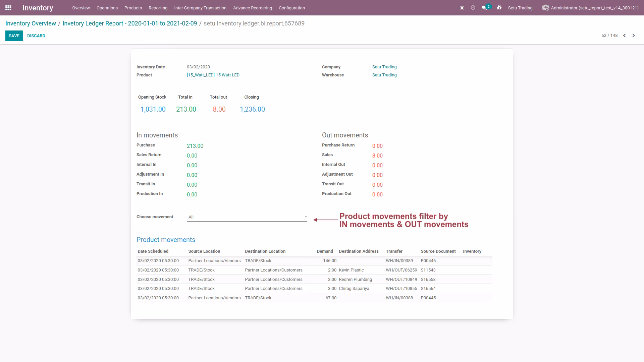Open the Advance Reordering menu
Viewport: 644px width, 362px height.
coord(253,8)
